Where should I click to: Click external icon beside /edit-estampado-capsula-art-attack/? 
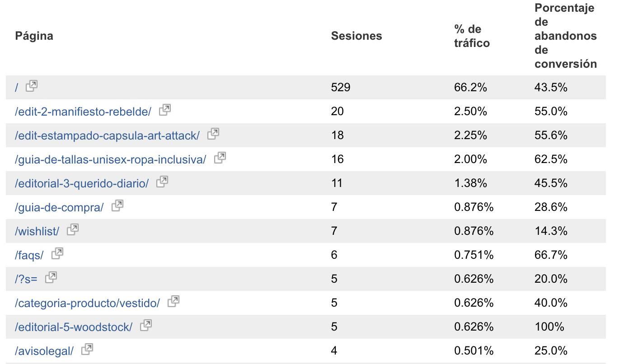coord(213,134)
